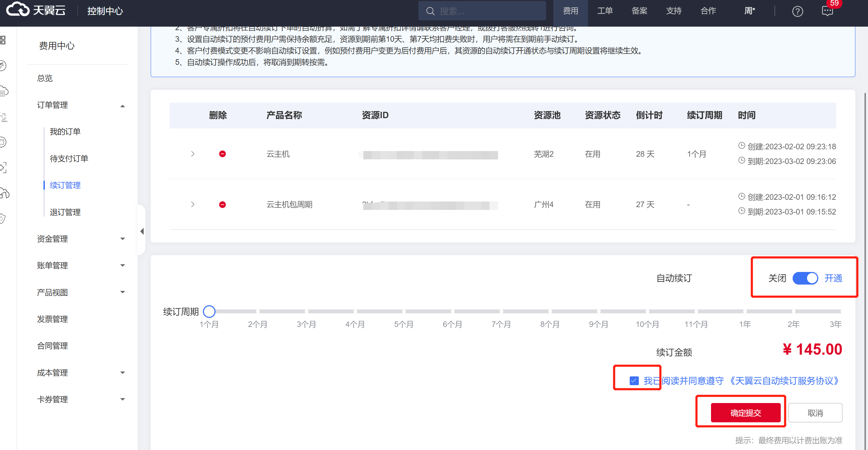Expand the 云主机包周期 row chevron
Screen dimensions: 868x450
192,204
